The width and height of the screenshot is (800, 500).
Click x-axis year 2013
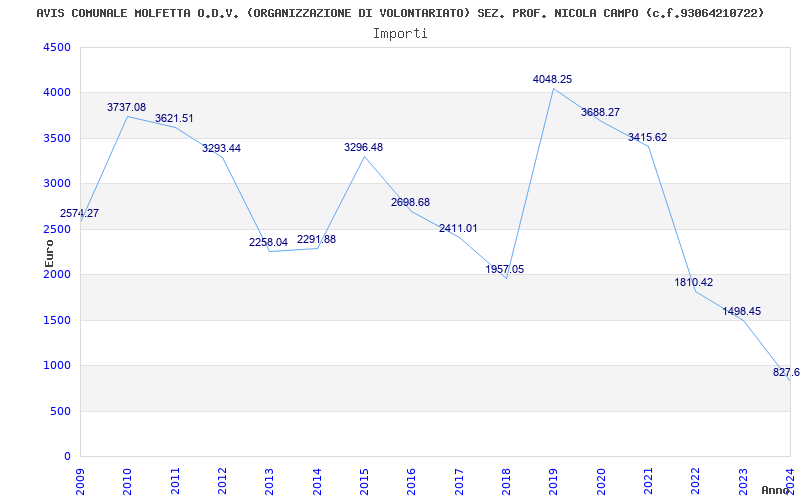(269, 480)
